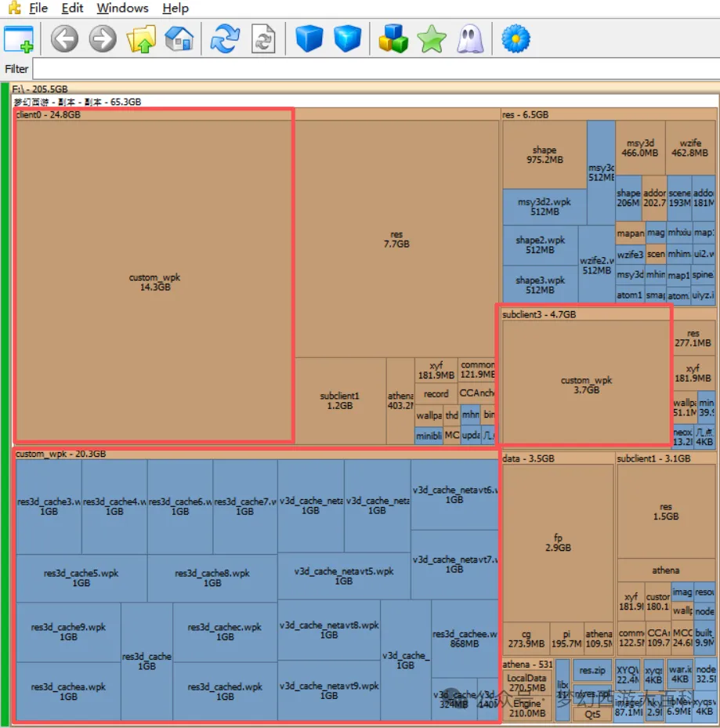
Task: Select the res 7.7GB folder block
Action: [x=396, y=239]
